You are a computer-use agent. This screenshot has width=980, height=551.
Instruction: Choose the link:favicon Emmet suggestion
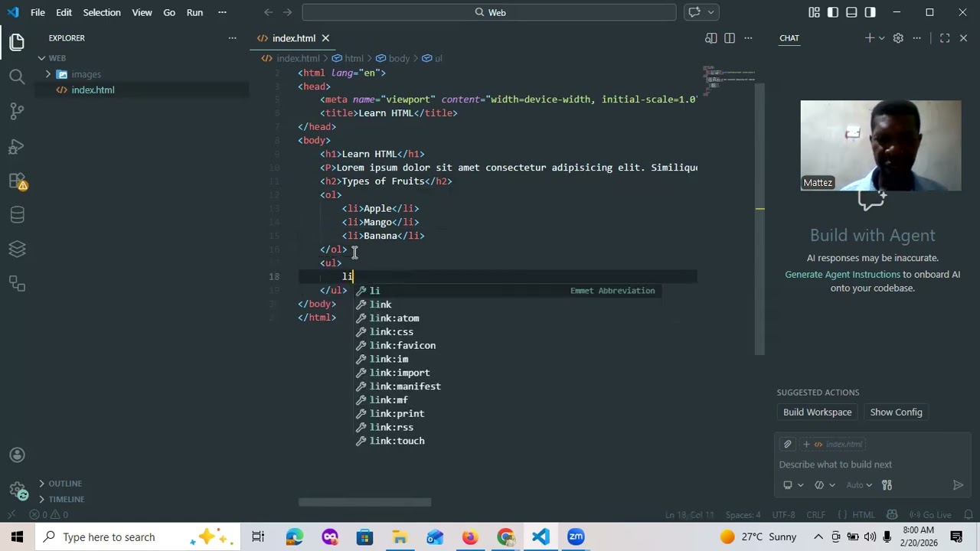(403, 346)
